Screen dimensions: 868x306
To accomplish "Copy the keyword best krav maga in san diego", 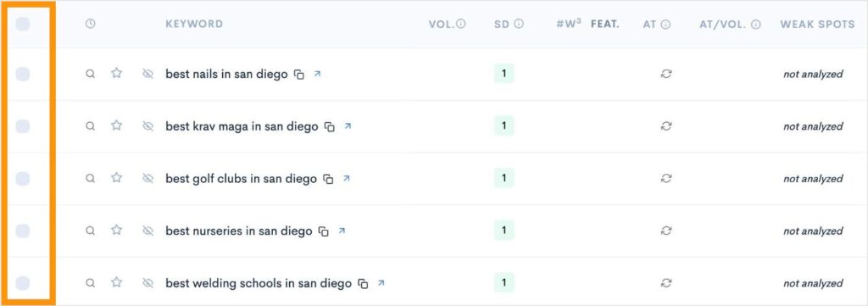I will click(330, 127).
